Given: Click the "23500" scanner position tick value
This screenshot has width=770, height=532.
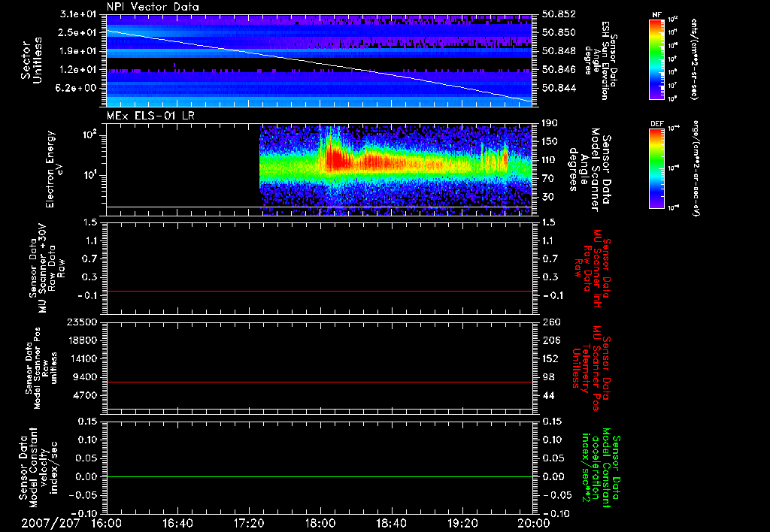Looking at the screenshot, I should coord(82,322).
